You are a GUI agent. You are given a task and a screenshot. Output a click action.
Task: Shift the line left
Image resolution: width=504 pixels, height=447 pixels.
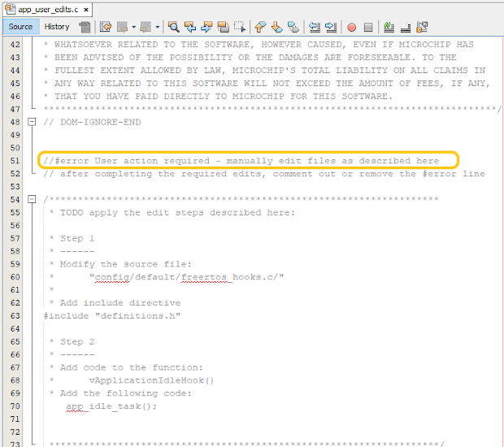315,27
